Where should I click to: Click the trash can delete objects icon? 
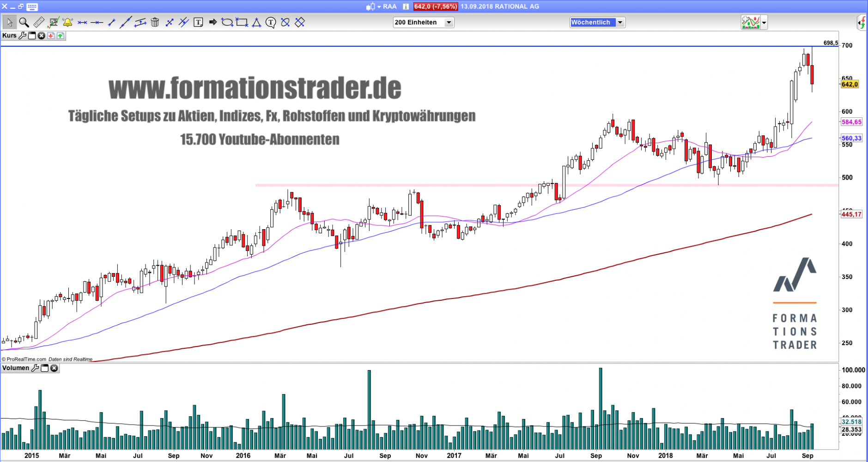pyautogui.click(x=155, y=22)
